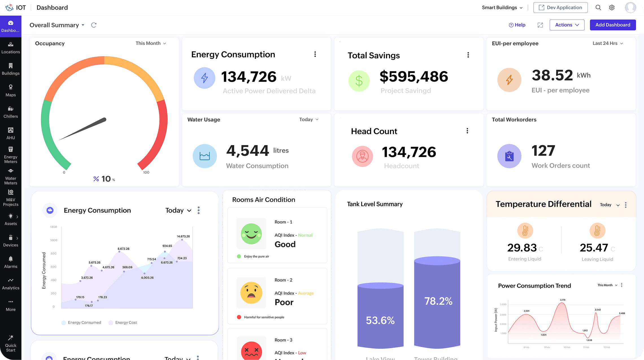Image resolution: width=644 pixels, height=360 pixels.
Task: Select the Buildings icon in sidebar
Action: [11, 69]
